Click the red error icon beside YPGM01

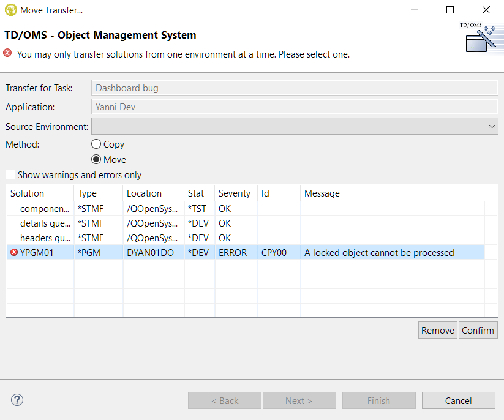click(14, 252)
